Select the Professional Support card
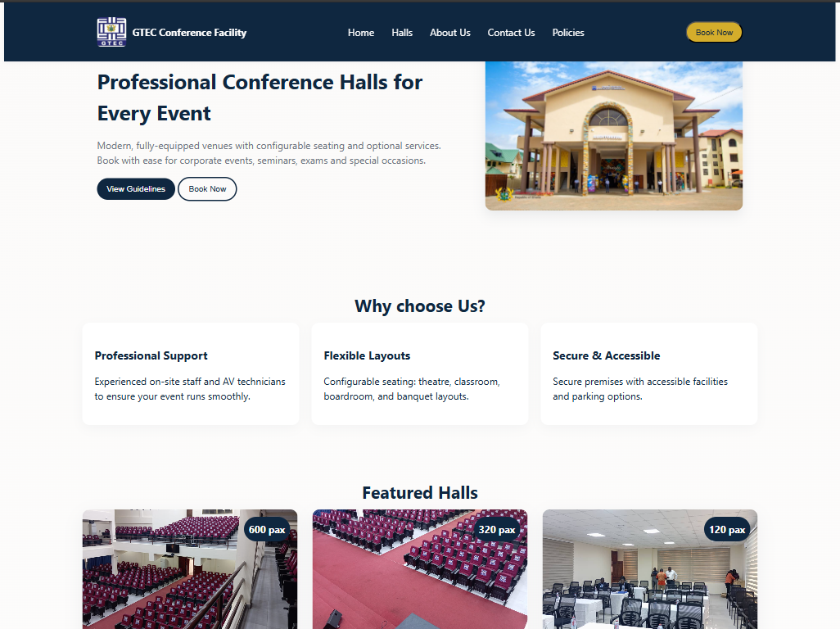Screen dimensions: 840x629 coord(191,374)
